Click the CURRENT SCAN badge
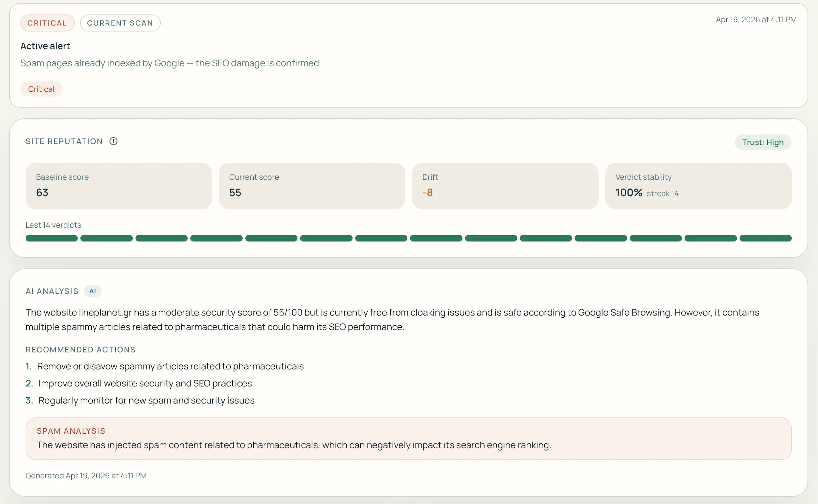Screen dimensions: 818x504 click(x=120, y=23)
